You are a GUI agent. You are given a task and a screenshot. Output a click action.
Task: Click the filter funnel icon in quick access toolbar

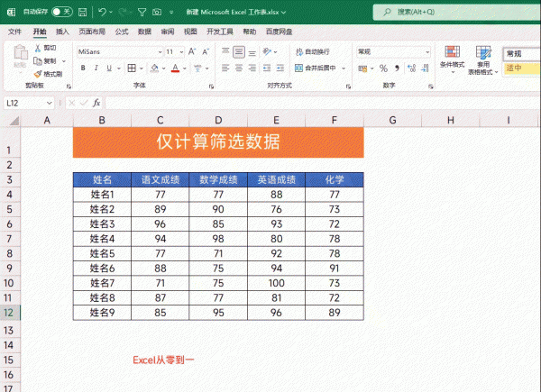coord(142,13)
